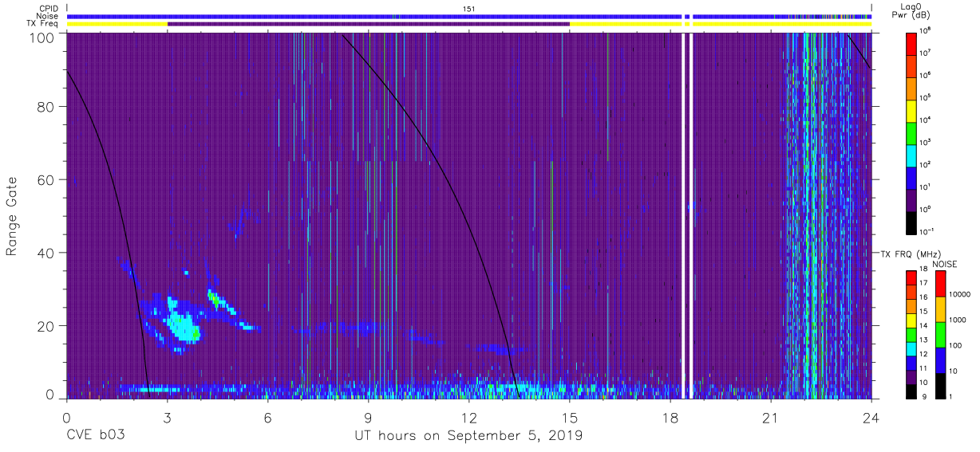Click the 'UT hours on September 5, 2019' axis title
Viewport: 980px width, 452px height.
(468, 435)
